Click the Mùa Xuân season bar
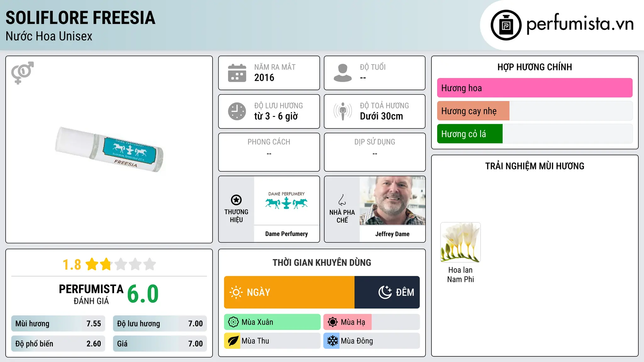644x362 pixels. click(x=272, y=322)
